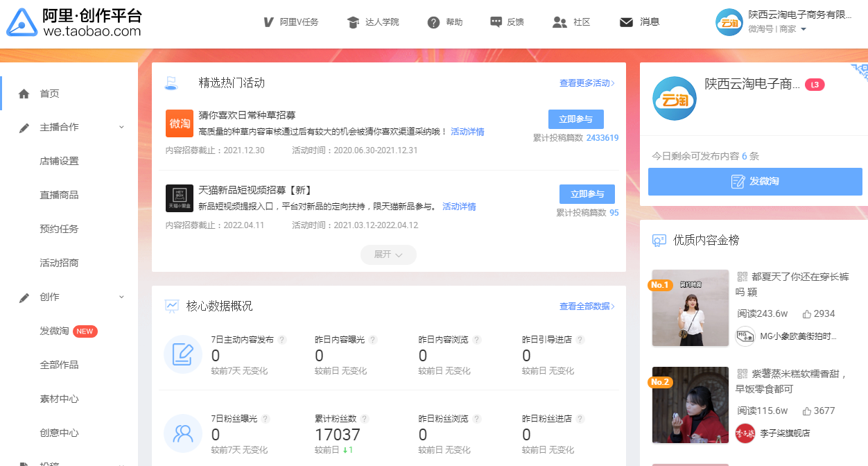Click help icon next to 昨日内容曝光
The height and width of the screenshot is (466, 868).
pos(373,340)
